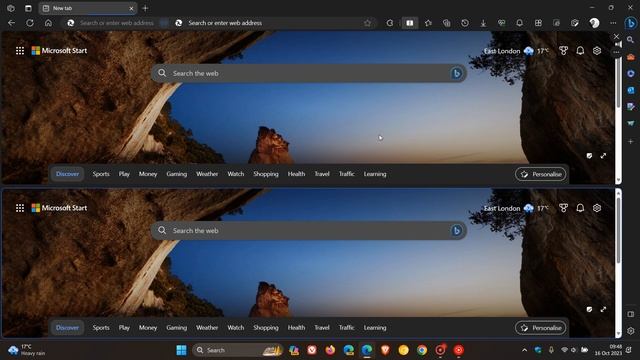Open Weather tab in lower pane
Viewport: 640px width, 360px height.
tap(207, 327)
